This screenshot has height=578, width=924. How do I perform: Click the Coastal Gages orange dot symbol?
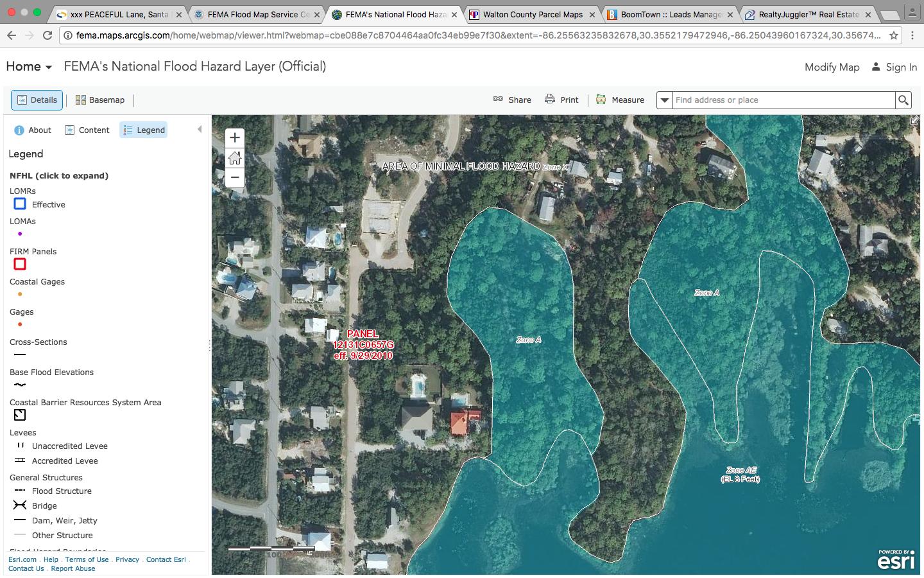(x=20, y=294)
